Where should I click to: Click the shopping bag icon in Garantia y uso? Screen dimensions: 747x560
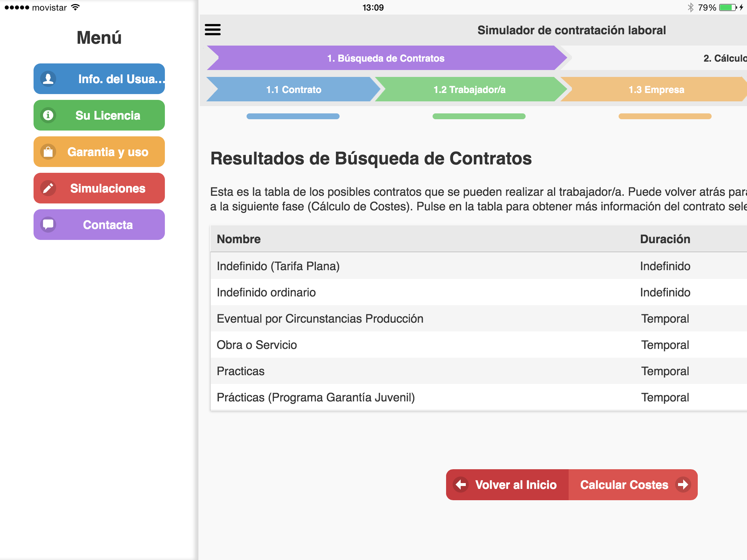[48, 152]
